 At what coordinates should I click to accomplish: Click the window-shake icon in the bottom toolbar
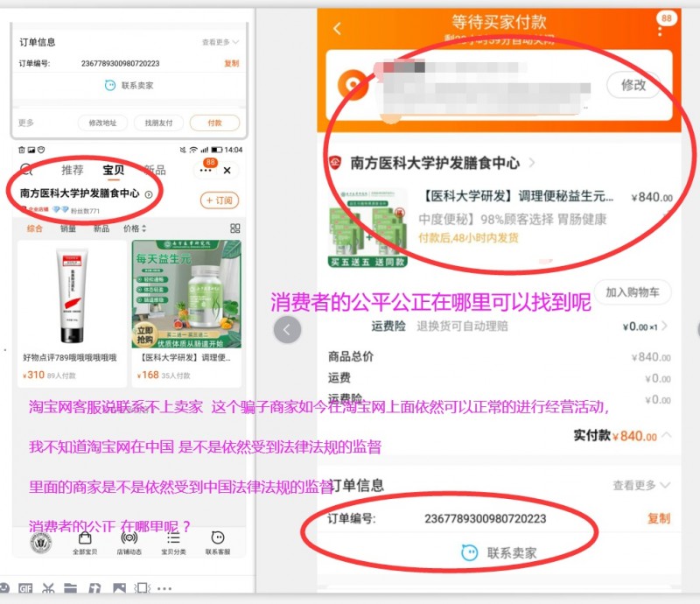point(143,588)
